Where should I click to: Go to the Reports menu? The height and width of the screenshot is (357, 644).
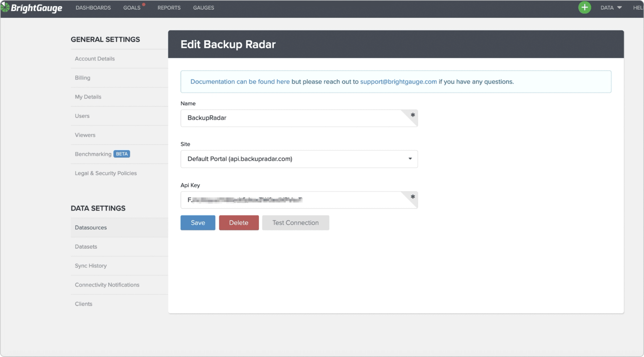coord(169,8)
